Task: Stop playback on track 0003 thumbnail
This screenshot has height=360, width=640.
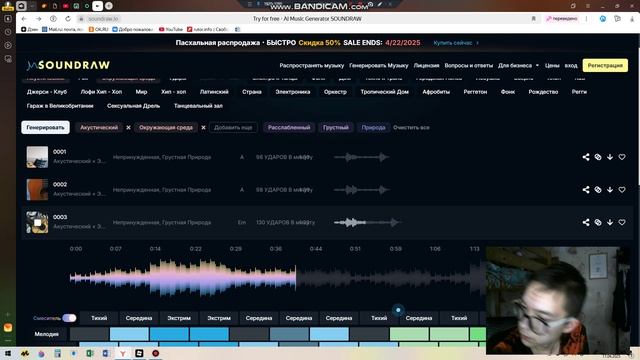Action: (x=37, y=222)
